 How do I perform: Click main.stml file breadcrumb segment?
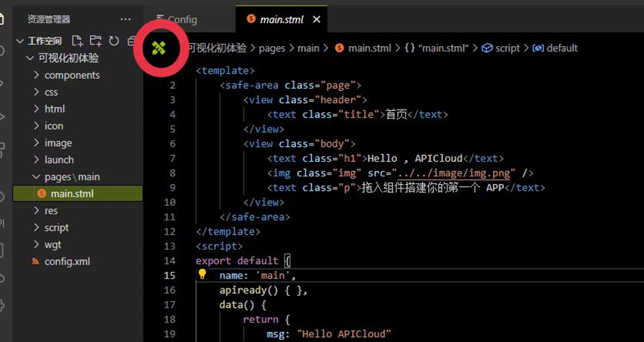363,48
